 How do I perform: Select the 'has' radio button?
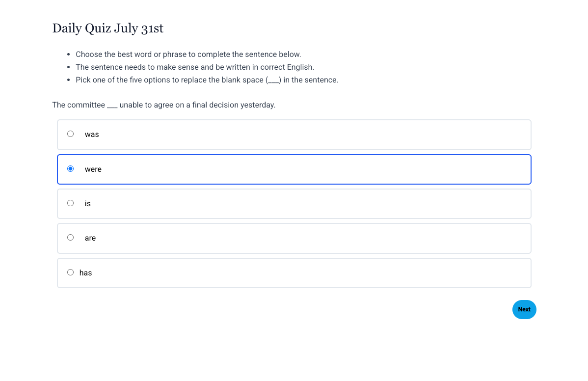coord(71,272)
